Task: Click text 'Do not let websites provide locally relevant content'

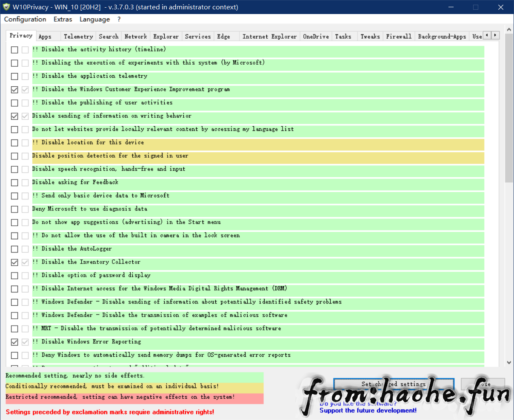Action: 163,129
